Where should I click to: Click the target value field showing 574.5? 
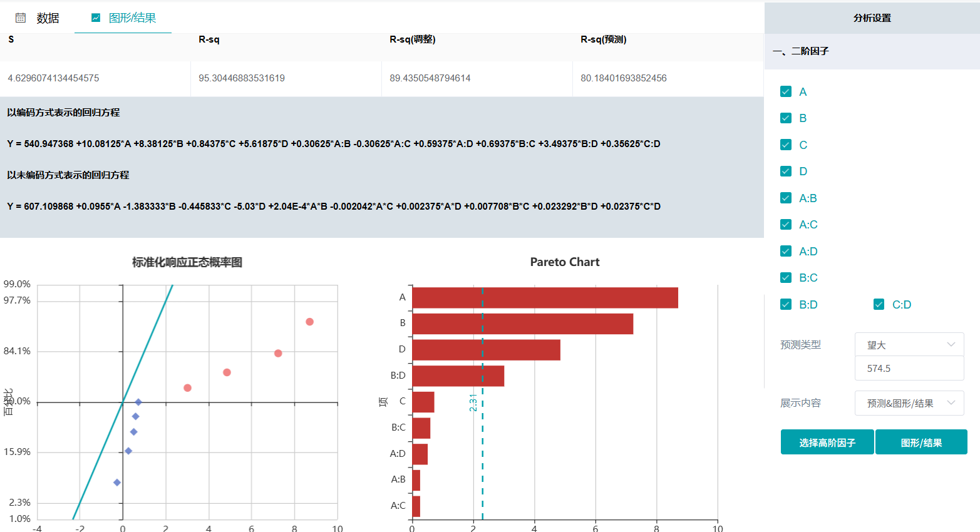[x=909, y=369]
